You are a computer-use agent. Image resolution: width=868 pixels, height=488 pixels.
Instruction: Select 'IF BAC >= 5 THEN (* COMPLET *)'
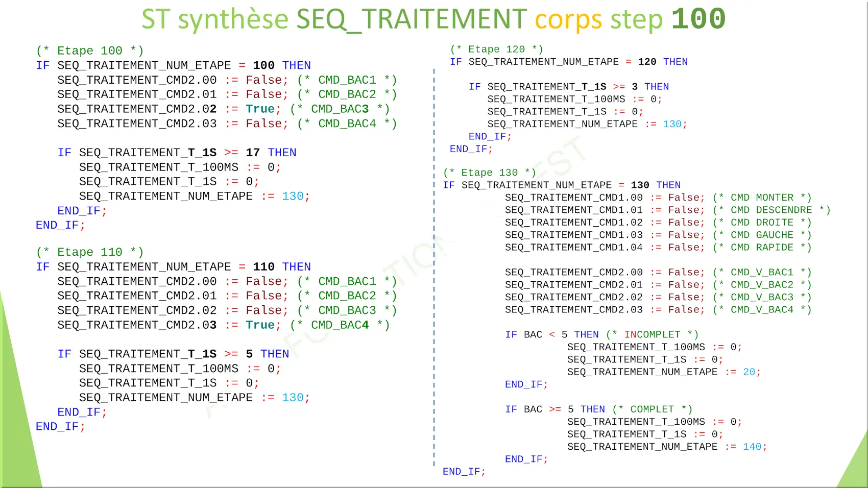(x=598, y=409)
